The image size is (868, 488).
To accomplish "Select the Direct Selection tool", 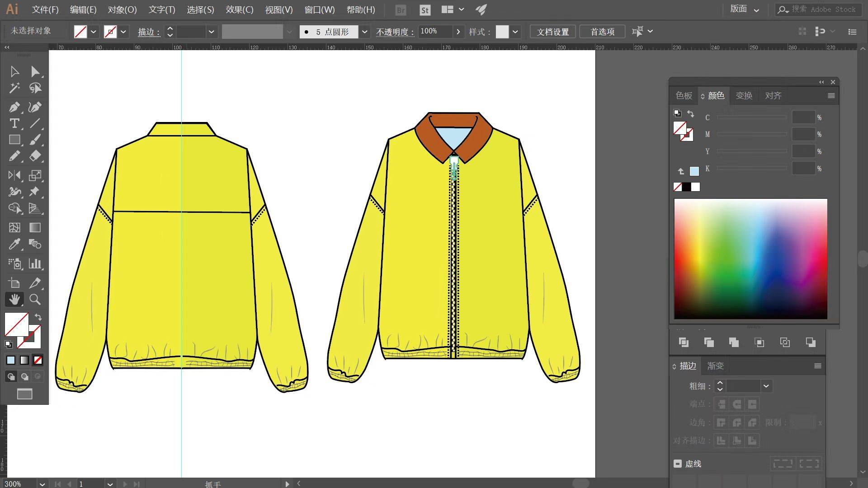I will [x=35, y=71].
